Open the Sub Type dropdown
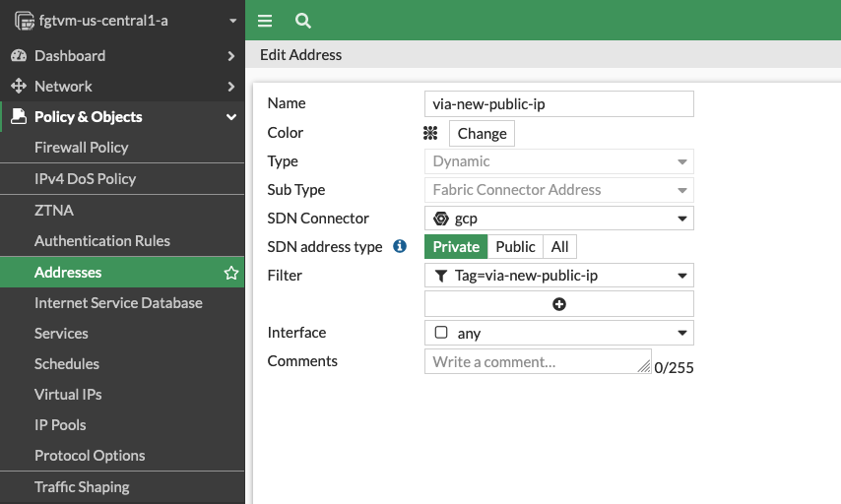The width and height of the screenshot is (841, 504). point(559,190)
